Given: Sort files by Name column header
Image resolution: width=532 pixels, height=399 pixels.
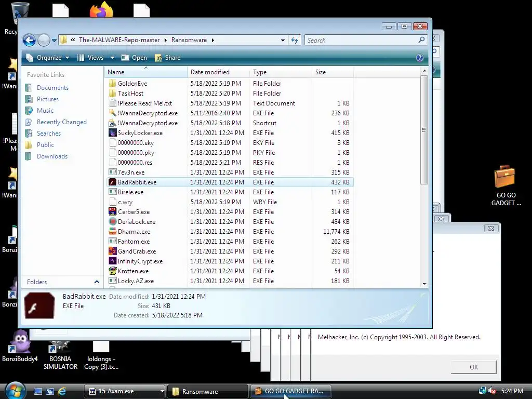Looking at the screenshot, I should tap(145, 72).
